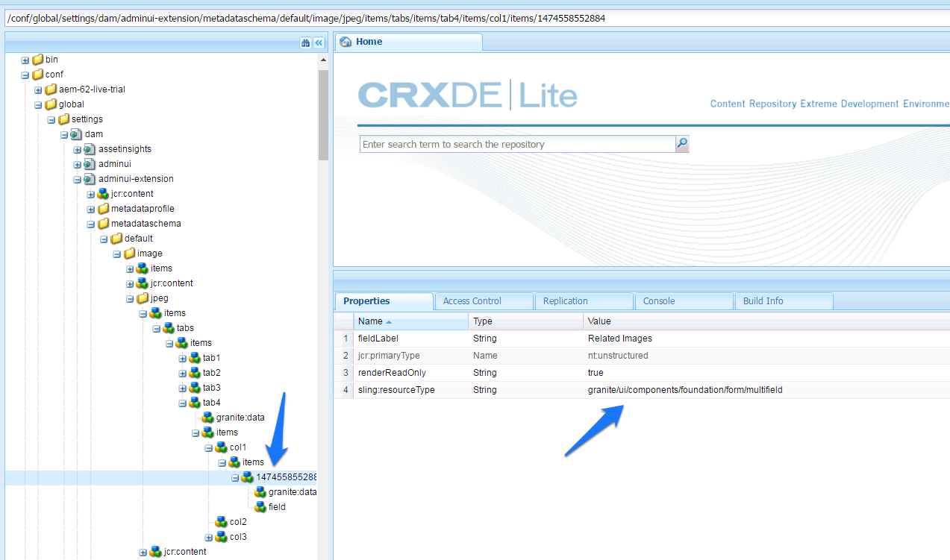Image resolution: width=950 pixels, height=560 pixels.
Task: Select the Properties tab
Action: (x=384, y=301)
